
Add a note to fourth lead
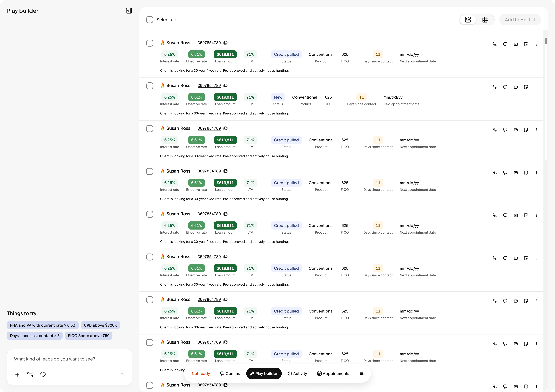[526, 173]
